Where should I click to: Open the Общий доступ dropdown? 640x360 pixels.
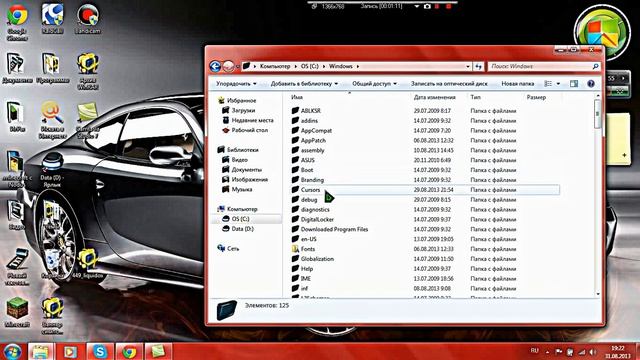(374, 84)
